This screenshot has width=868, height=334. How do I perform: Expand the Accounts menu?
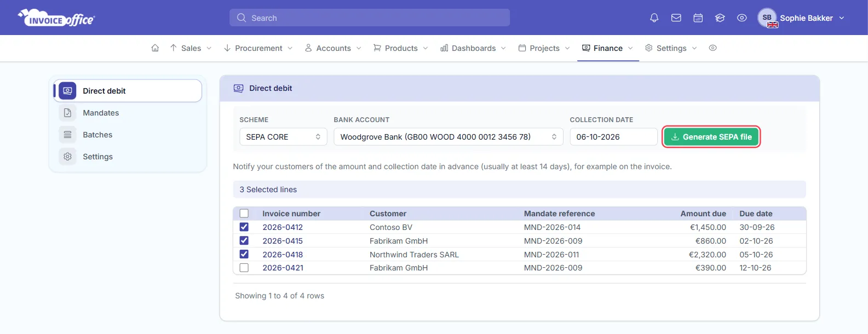333,48
